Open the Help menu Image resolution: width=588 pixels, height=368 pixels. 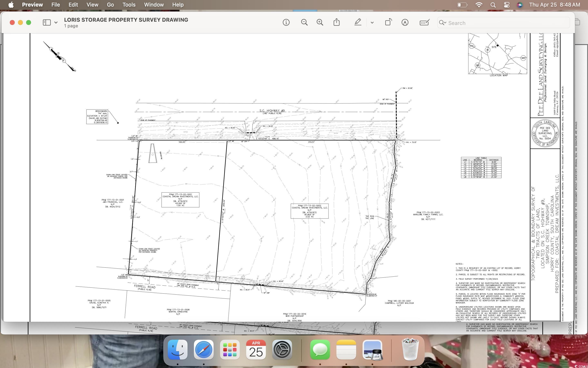(178, 5)
